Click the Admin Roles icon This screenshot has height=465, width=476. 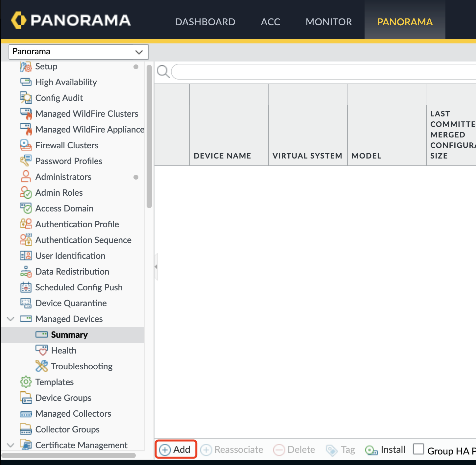(26, 192)
